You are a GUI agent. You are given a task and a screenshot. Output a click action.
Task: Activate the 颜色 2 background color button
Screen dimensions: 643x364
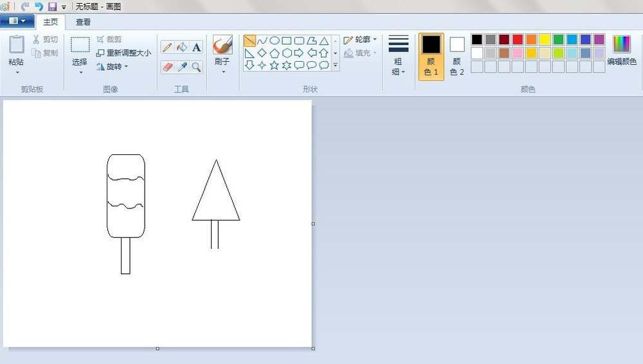[457, 57]
